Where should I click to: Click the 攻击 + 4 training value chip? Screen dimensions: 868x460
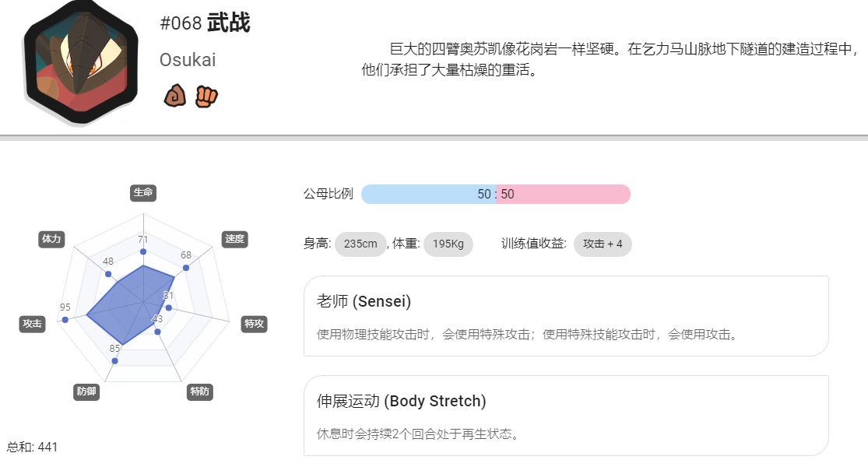click(603, 244)
